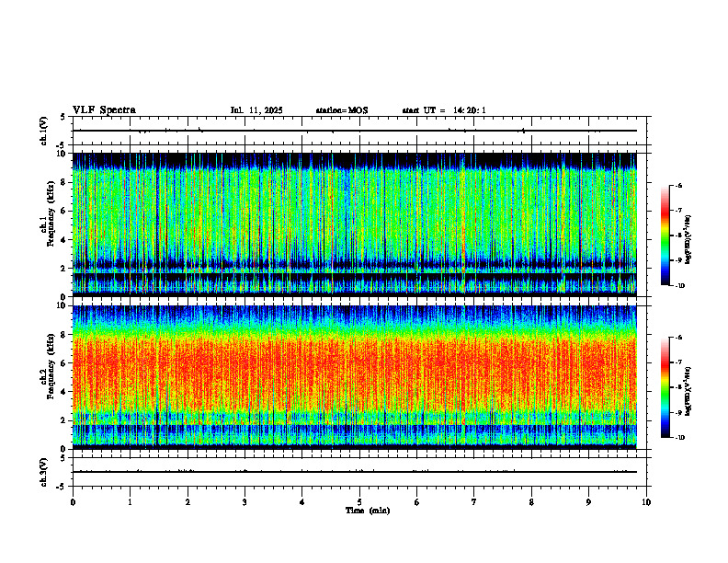This screenshot has width=728, height=563.
Task: Click the "start UT = 14:20: 1" text
Action: tap(444, 110)
